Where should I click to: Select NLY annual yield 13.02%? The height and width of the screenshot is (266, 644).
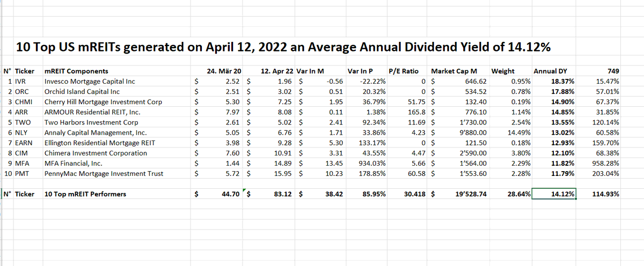pos(562,132)
